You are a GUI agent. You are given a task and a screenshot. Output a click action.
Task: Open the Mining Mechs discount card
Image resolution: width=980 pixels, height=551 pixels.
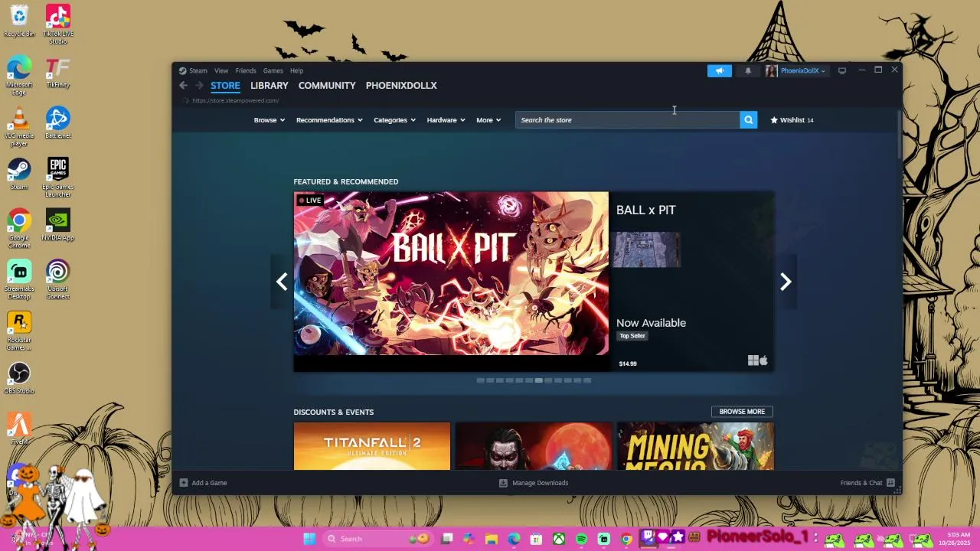click(695, 446)
